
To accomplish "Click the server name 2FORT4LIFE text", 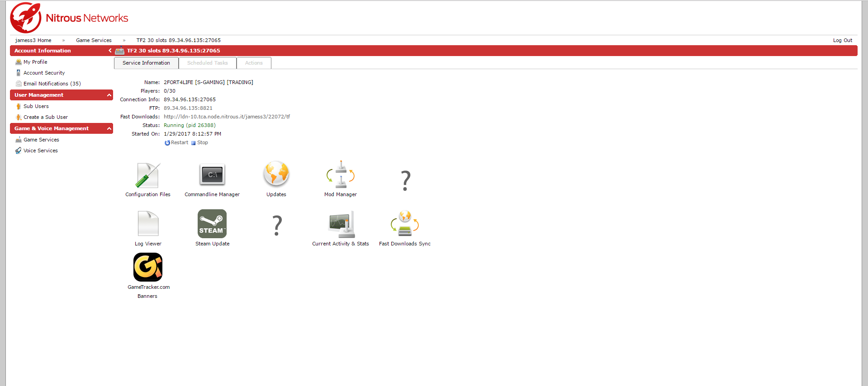I will (x=209, y=82).
